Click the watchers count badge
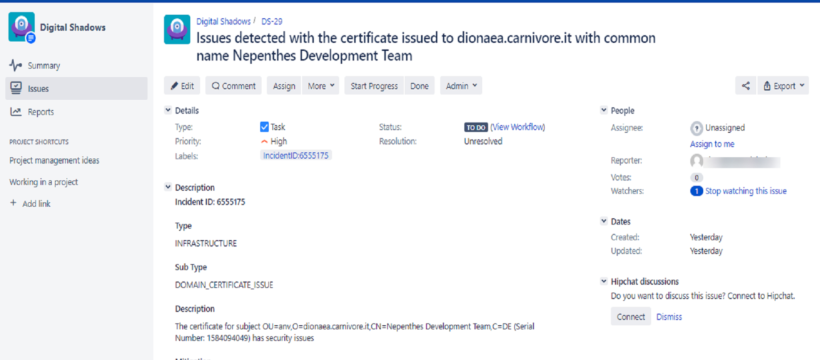 [x=696, y=191]
